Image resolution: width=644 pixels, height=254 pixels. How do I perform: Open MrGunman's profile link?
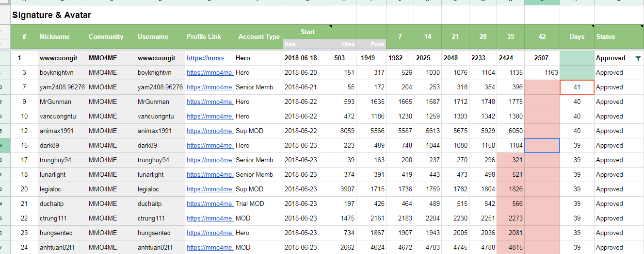[209, 102]
